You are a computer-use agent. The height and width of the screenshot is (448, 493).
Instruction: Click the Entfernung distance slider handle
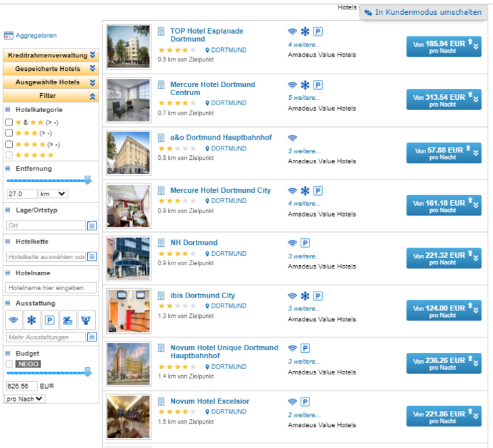88,180
